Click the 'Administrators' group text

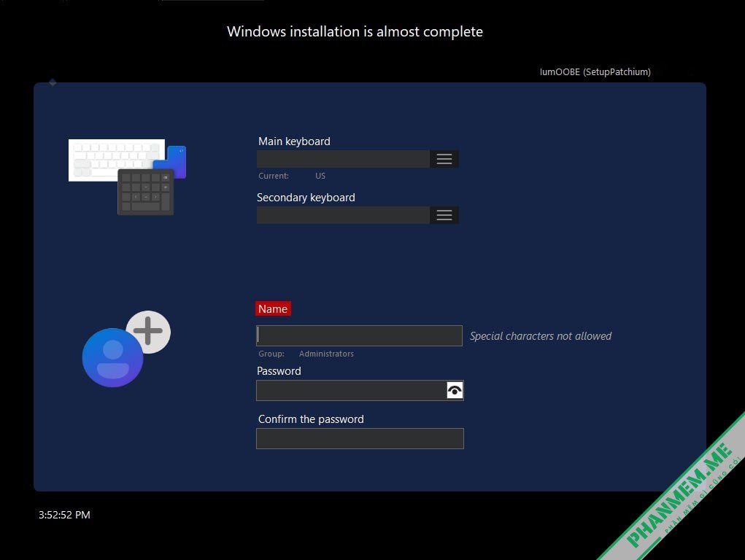coord(326,354)
